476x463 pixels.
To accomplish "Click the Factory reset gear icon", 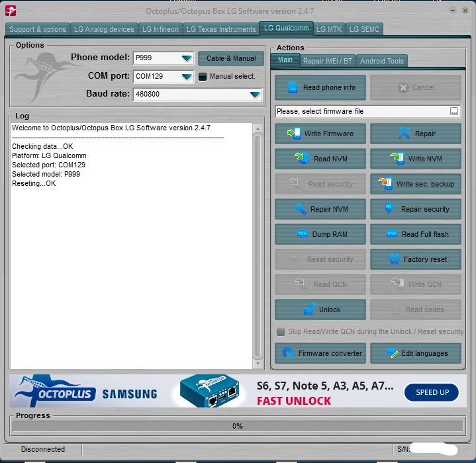I will point(394,259).
